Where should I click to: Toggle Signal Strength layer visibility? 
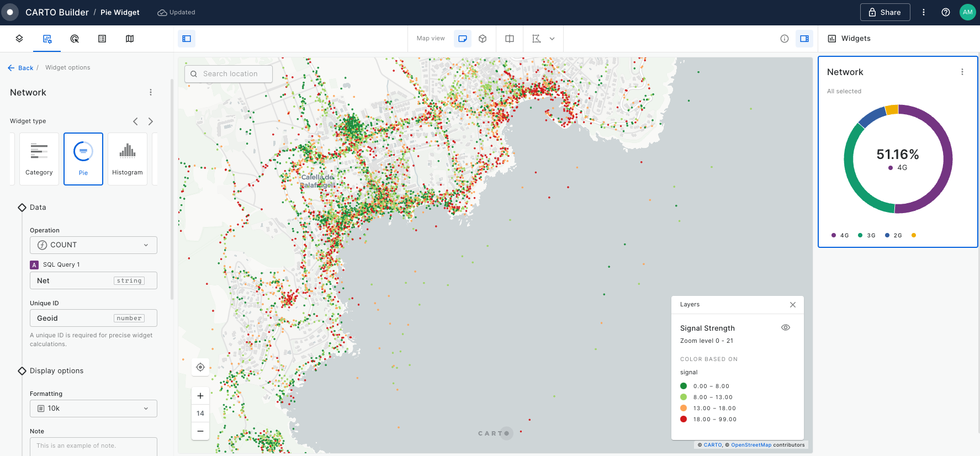point(786,328)
